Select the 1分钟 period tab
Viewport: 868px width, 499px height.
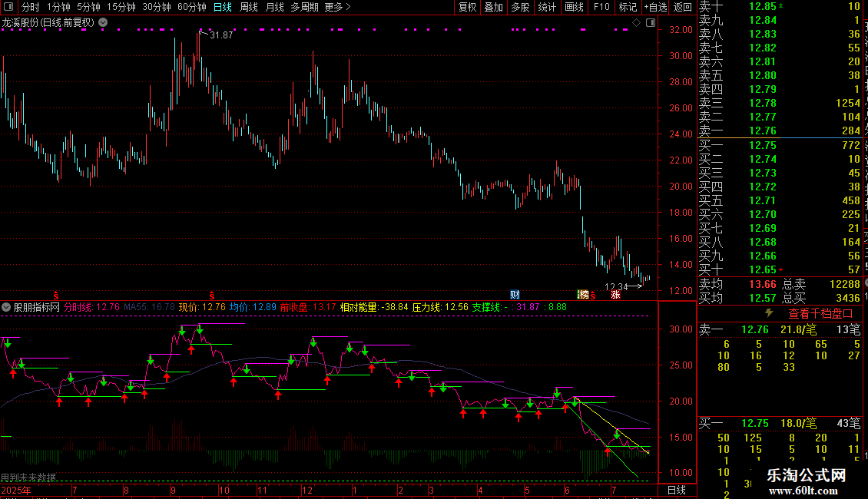58,7
